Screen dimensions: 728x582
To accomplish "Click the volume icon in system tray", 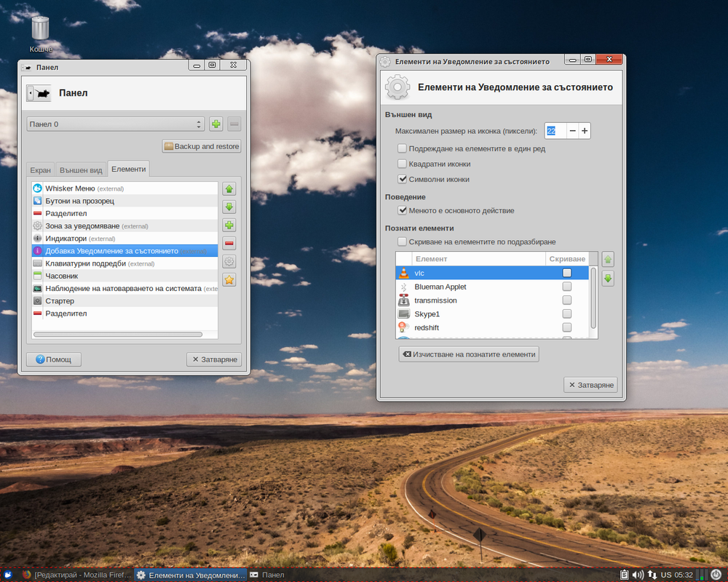I will (x=638, y=575).
